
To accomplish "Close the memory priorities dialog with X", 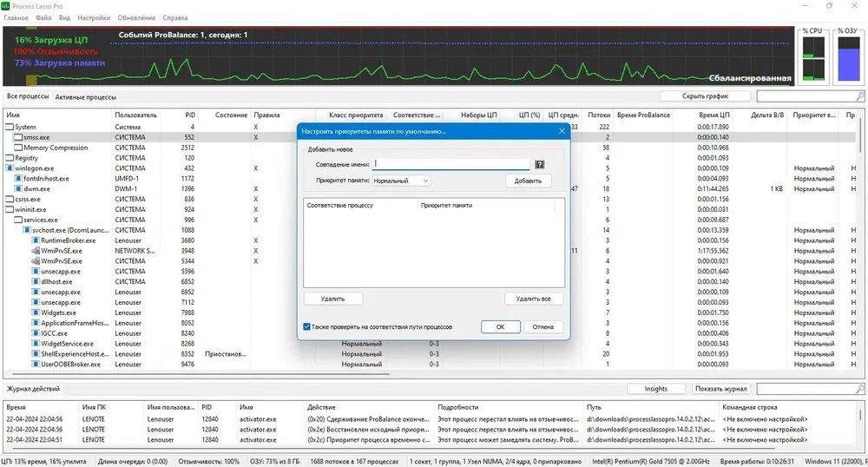I will pyautogui.click(x=562, y=131).
